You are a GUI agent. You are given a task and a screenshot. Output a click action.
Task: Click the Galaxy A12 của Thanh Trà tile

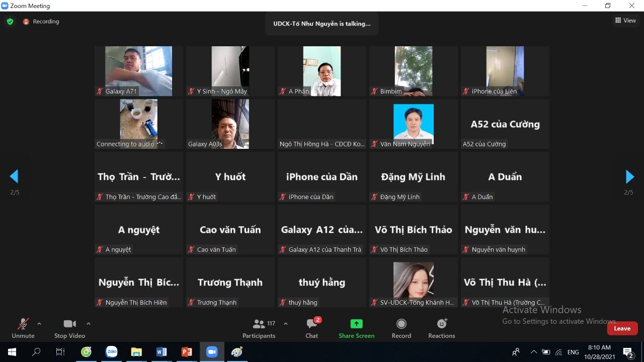click(322, 229)
